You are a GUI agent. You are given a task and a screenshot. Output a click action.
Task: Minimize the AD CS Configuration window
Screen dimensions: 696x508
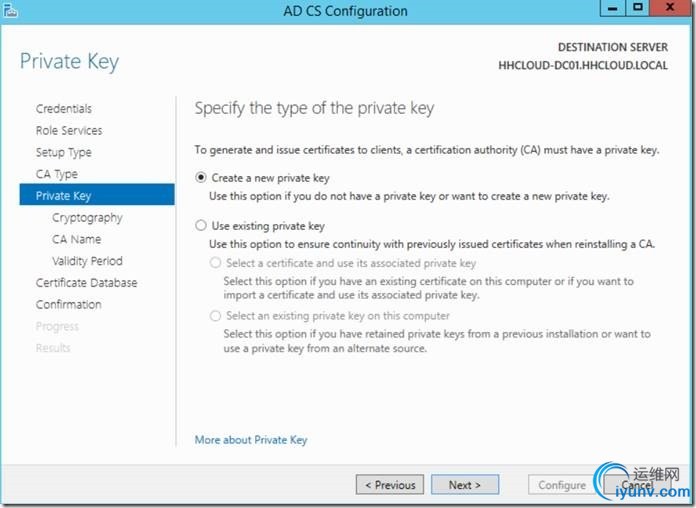coord(613,8)
